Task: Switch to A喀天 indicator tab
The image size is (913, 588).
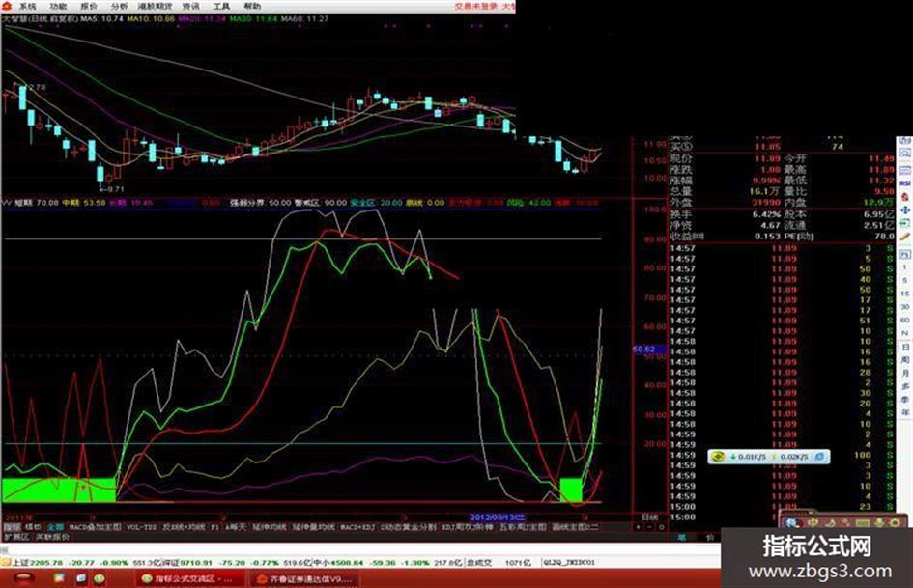Action: click(x=235, y=527)
